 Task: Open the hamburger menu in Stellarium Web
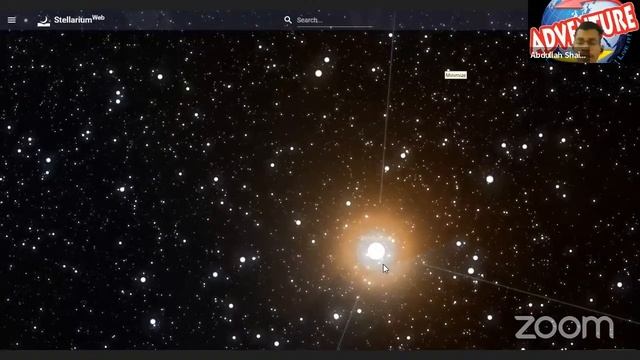[x=12, y=20]
